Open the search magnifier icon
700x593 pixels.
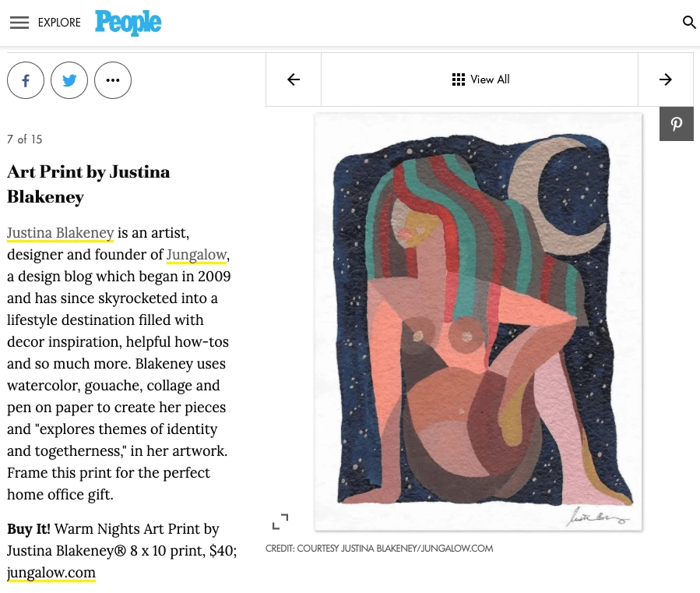(x=689, y=23)
